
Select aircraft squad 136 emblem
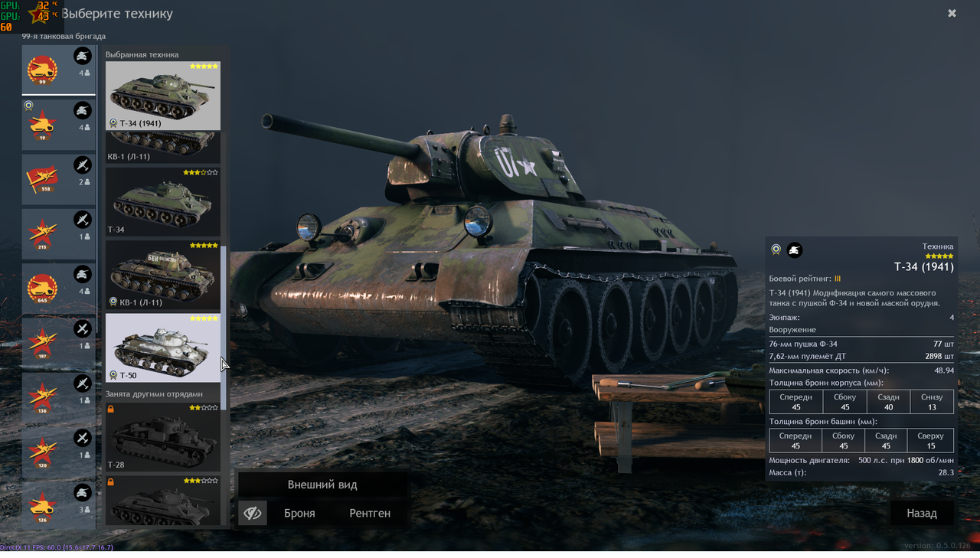(x=42, y=397)
